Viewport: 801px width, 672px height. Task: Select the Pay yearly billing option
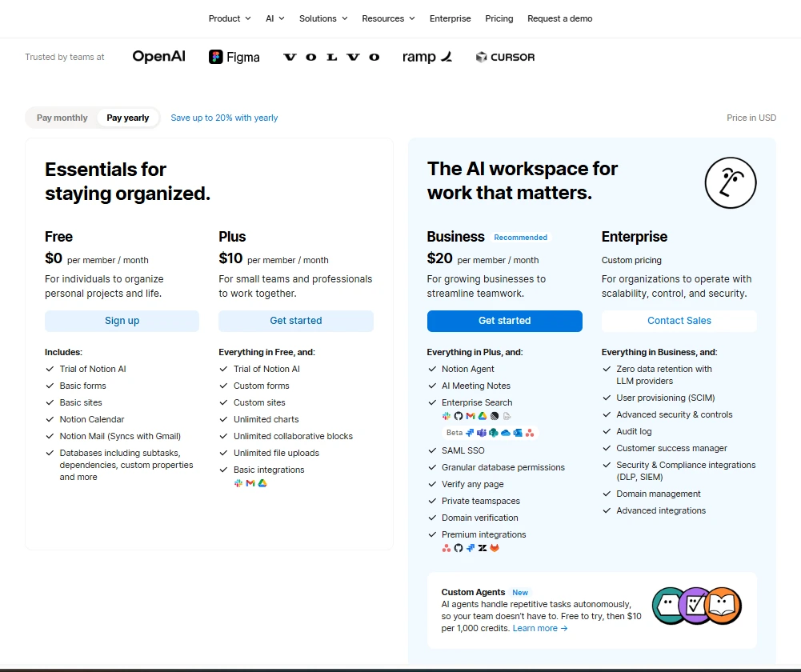tap(128, 118)
